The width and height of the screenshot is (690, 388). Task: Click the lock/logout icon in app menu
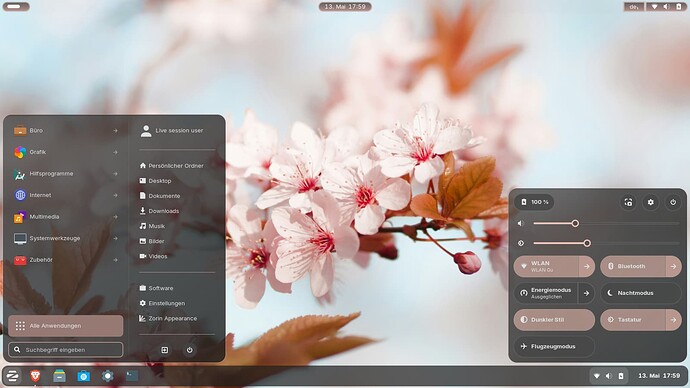[x=165, y=350]
